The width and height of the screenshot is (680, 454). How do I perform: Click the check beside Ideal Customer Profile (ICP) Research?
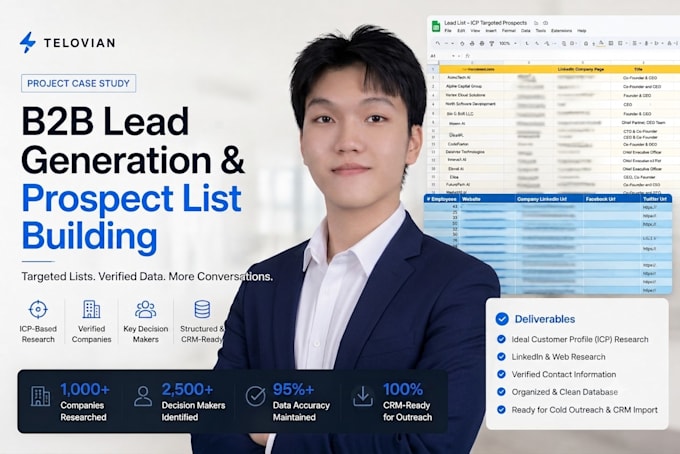click(x=501, y=339)
